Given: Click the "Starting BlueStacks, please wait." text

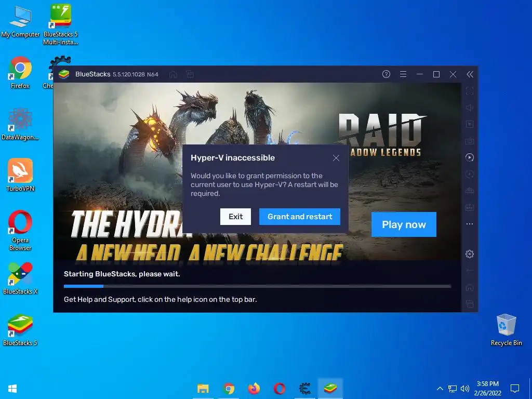Looking at the screenshot, I should tap(122, 274).
